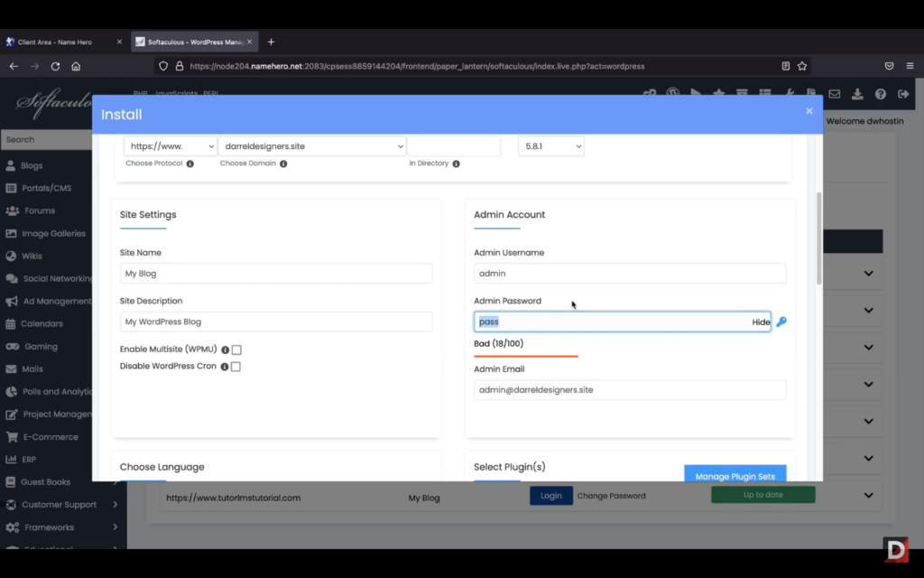Click the browser address bar URL
Screen dimensions: 924x578
coord(417,66)
